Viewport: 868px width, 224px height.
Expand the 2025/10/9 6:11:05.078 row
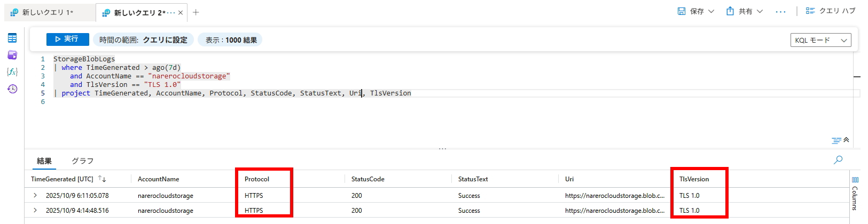(35, 195)
